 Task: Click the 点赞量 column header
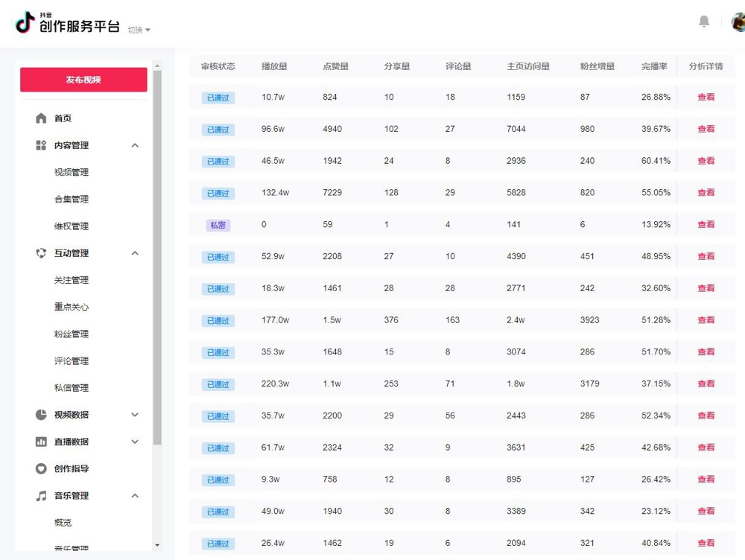pyautogui.click(x=335, y=66)
